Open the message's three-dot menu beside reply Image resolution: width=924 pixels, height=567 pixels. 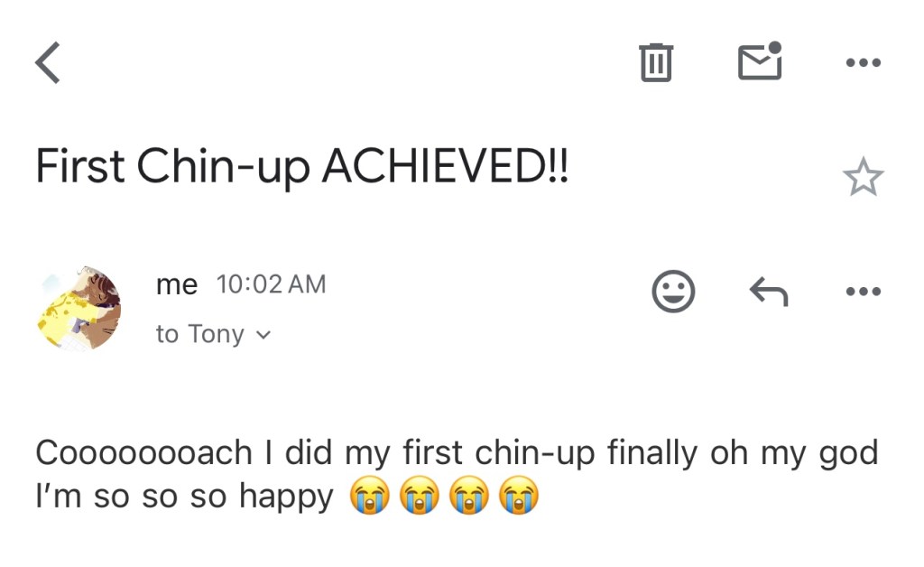click(863, 292)
